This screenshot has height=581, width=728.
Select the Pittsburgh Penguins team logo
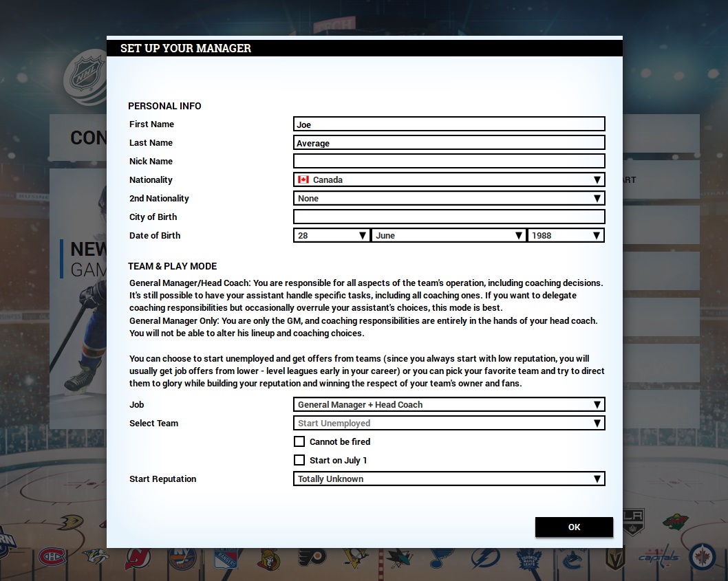click(356, 558)
